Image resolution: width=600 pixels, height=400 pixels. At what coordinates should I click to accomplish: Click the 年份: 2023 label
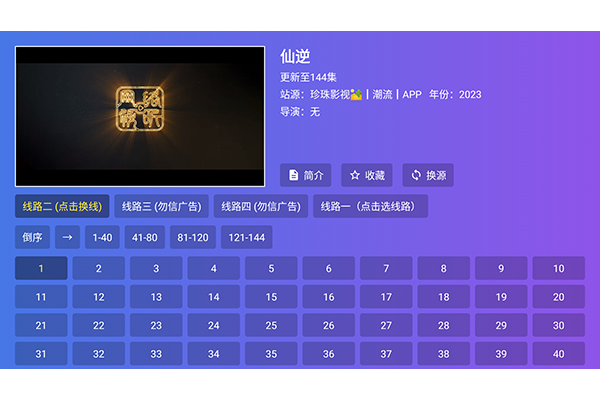pyautogui.click(x=455, y=95)
